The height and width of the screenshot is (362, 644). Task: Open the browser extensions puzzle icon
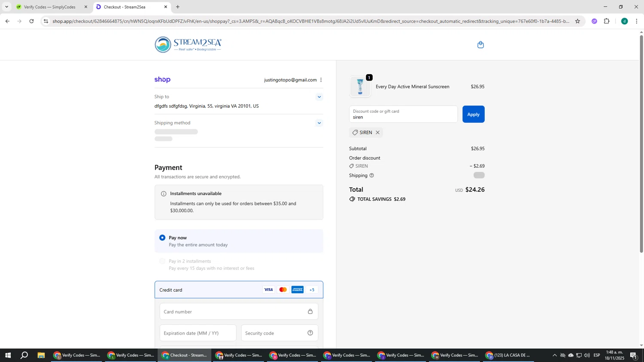point(607,21)
